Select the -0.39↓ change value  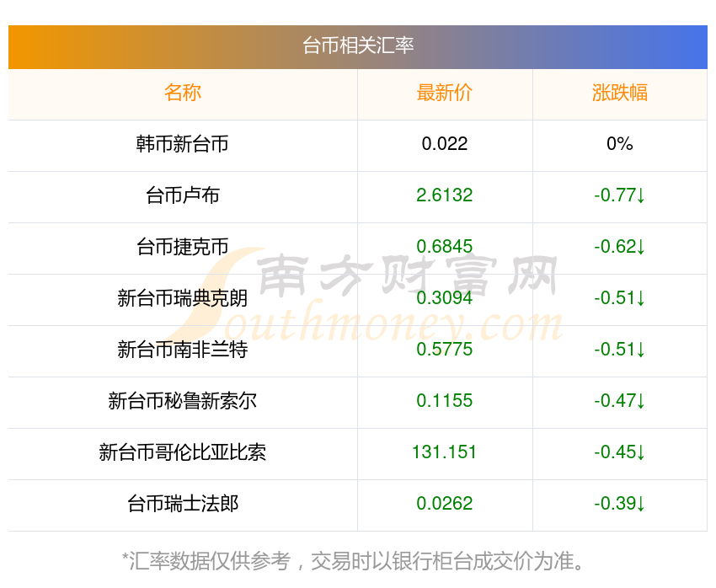point(620,504)
